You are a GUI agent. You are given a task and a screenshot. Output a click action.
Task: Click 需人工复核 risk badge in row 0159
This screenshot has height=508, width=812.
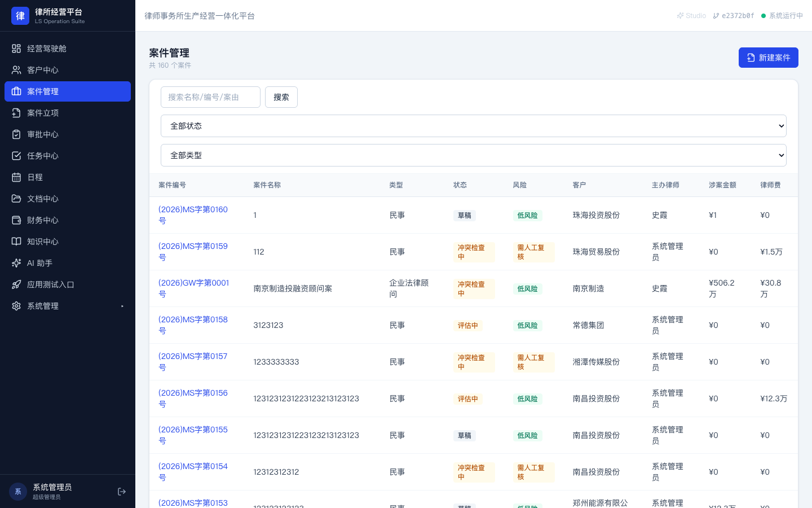(534, 252)
